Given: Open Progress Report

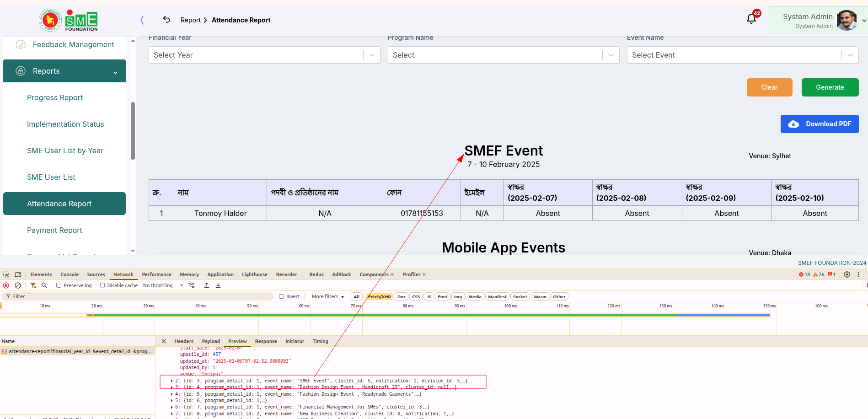Looking at the screenshot, I should point(55,97).
